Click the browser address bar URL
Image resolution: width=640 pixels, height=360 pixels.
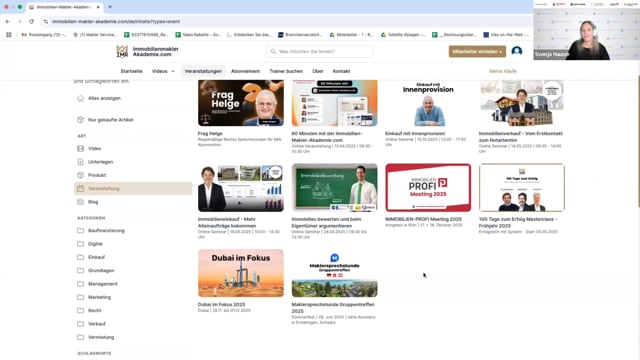click(x=116, y=21)
